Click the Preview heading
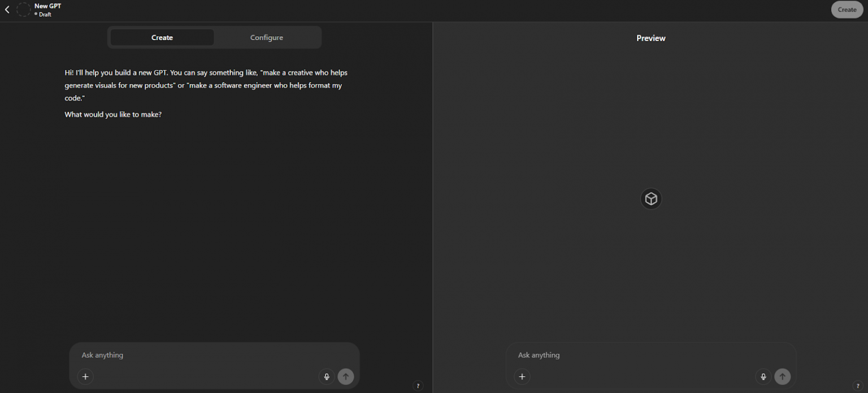This screenshot has height=393, width=868. pyautogui.click(x=651, y=38)
